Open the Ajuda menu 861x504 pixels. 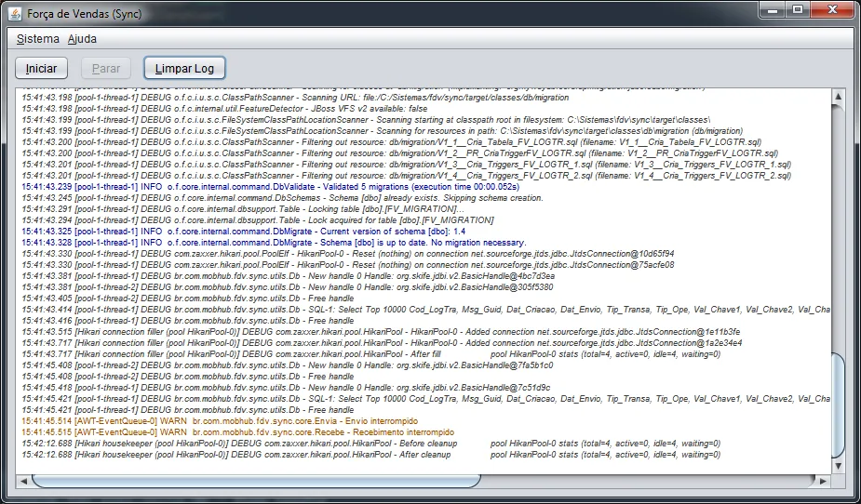[x=82, y=39]
